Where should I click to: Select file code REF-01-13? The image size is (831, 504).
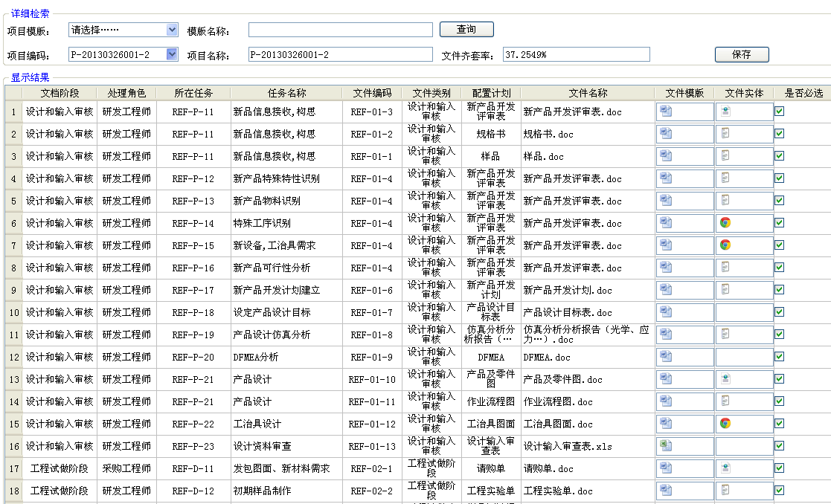click(x=371, y=446)
